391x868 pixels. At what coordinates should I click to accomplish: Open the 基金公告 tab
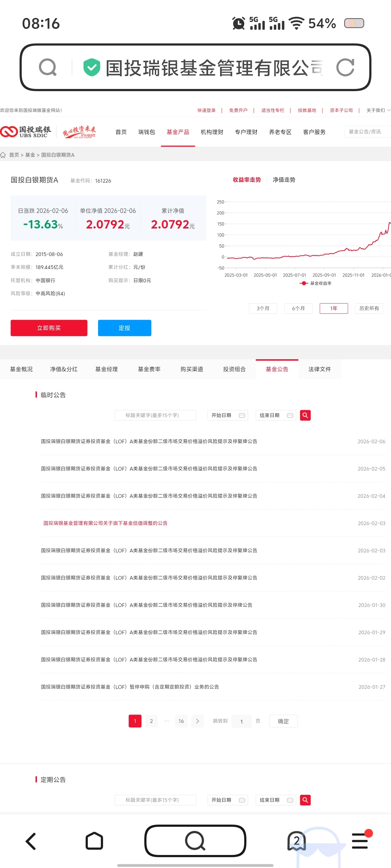click(277, 369)
